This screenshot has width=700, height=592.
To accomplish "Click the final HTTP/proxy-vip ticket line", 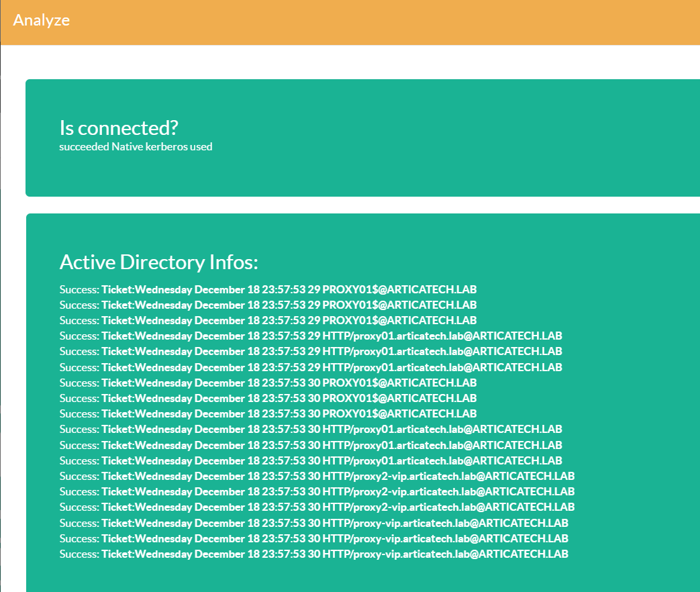I will click(313, 554).
